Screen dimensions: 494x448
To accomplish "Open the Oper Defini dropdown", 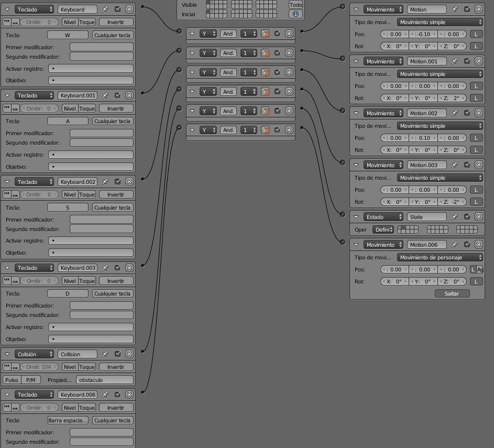I will pyautogui.click(x=383, y=230).
